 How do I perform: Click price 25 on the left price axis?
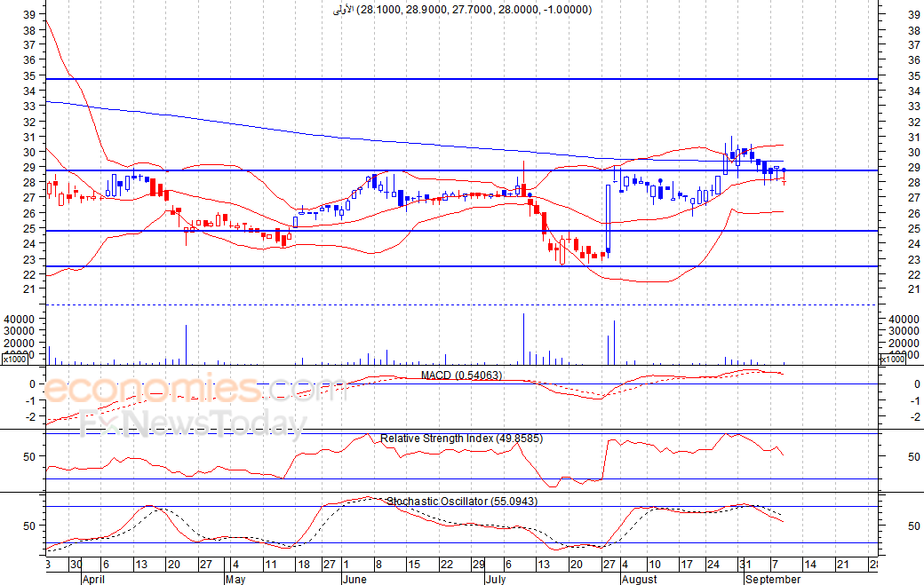tap(29, 228)
